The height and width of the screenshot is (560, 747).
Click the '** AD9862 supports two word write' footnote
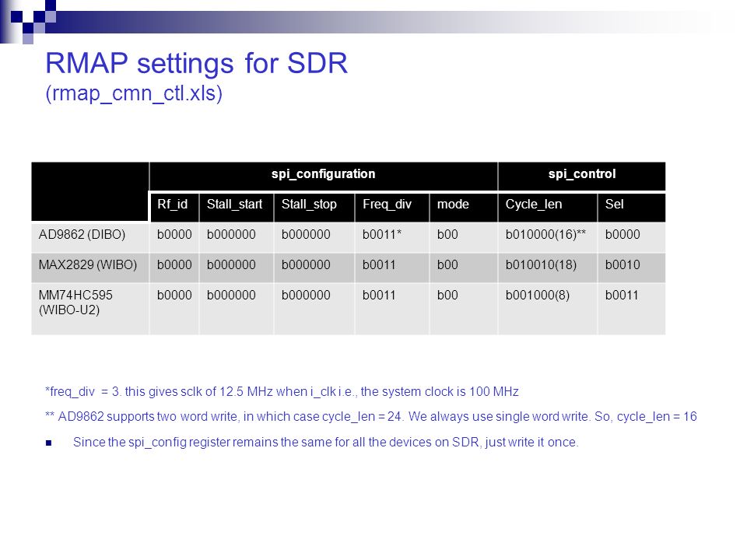point(371,417)
